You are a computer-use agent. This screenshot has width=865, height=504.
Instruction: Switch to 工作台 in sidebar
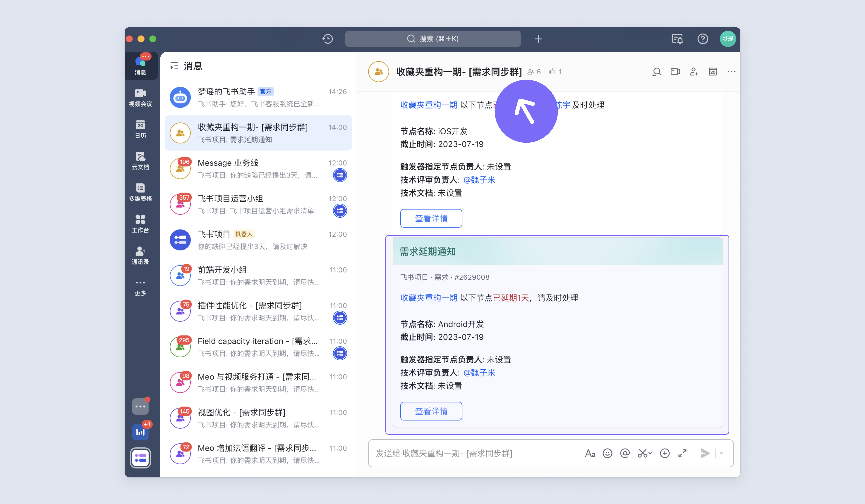(140, 224)
